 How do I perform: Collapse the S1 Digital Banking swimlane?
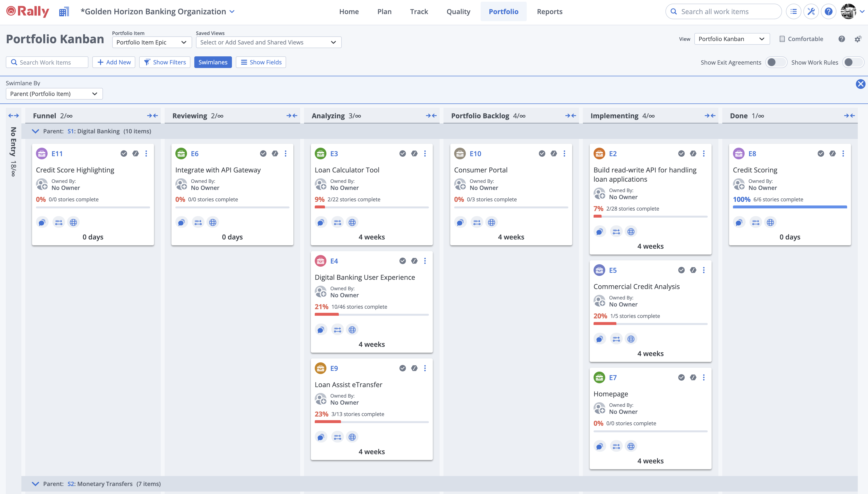pos(35,131)
